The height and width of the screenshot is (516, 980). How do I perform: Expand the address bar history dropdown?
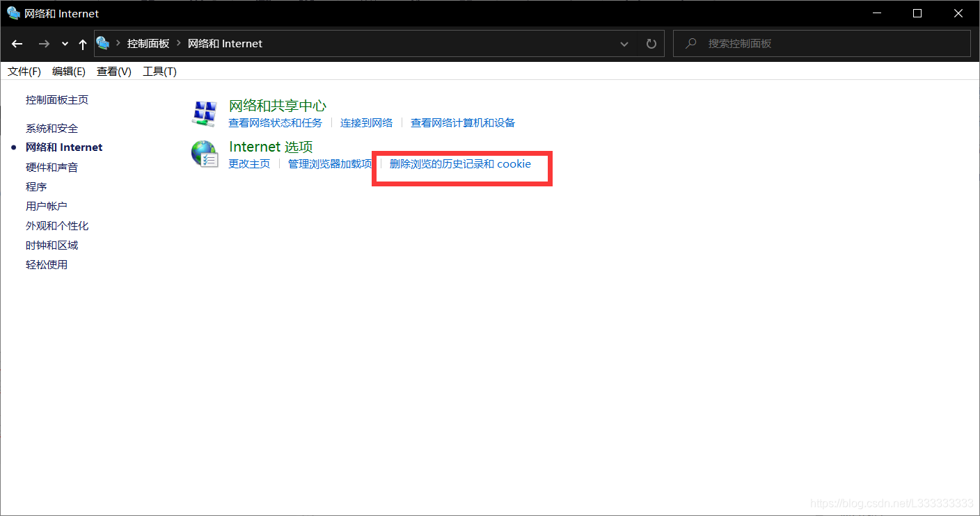tap(624, 44)
